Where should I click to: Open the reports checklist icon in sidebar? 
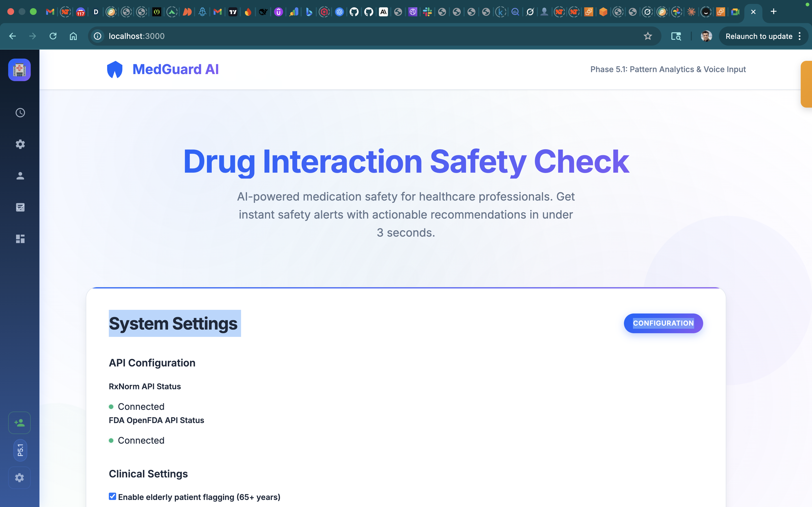coord(20,207)
